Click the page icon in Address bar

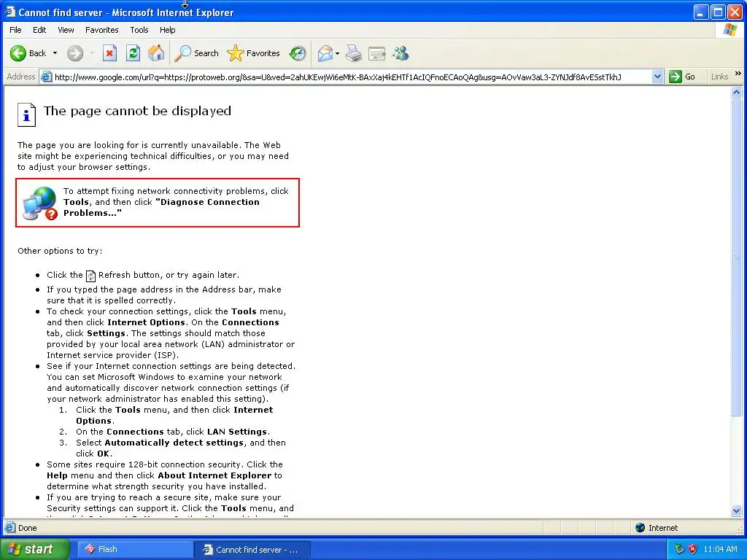(x=46, y=77)
